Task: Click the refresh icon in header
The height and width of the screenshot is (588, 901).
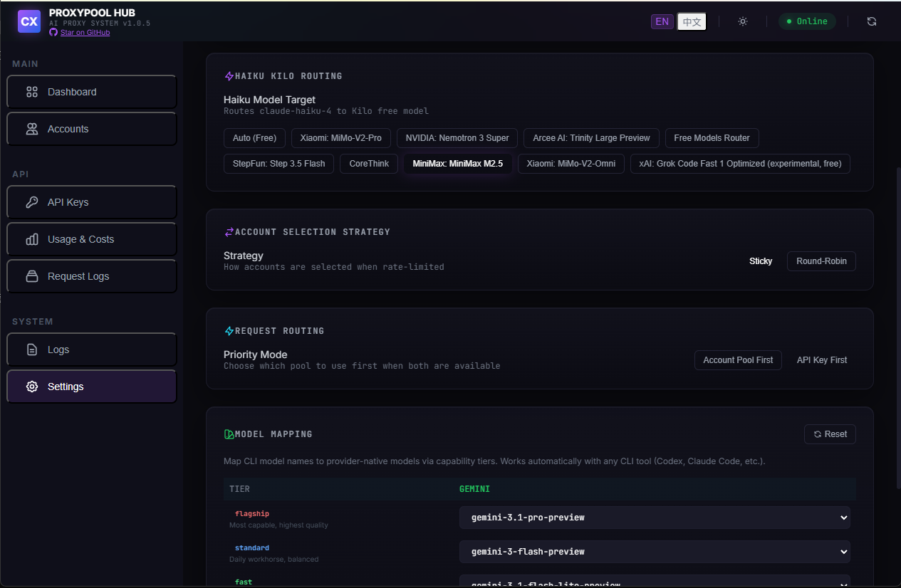Action: tap(872, 21)
